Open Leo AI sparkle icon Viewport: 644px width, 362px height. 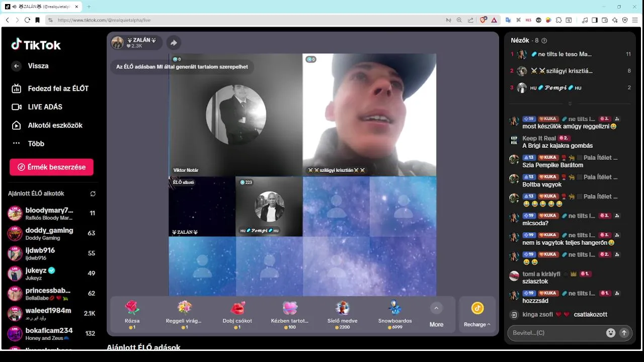click(615, 20)
